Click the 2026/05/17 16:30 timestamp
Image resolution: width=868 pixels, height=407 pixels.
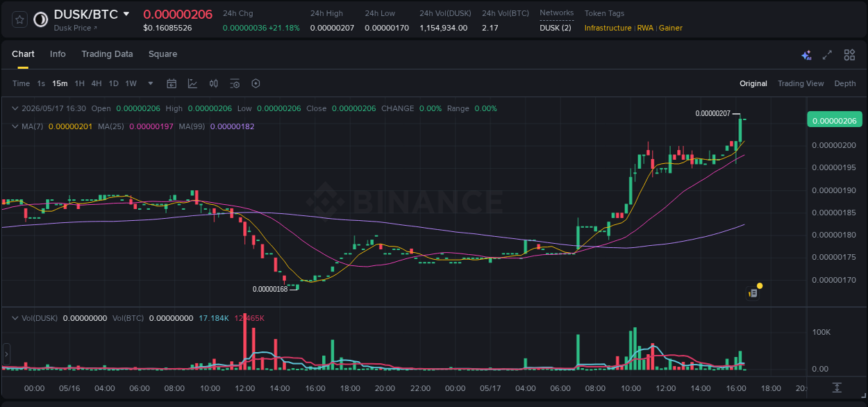53,108
